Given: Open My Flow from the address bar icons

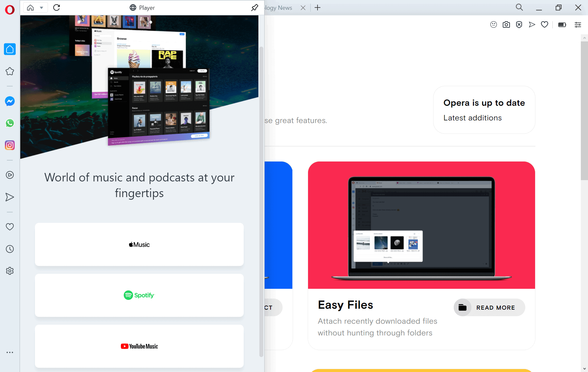Looking at the screenshot, I should (532, 24).
